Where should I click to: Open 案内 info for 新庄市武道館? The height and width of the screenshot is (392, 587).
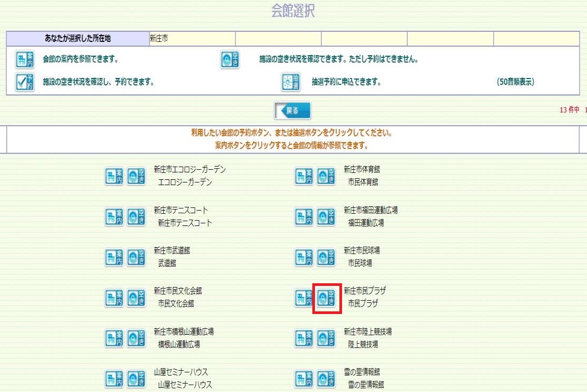tap(114, 257)
